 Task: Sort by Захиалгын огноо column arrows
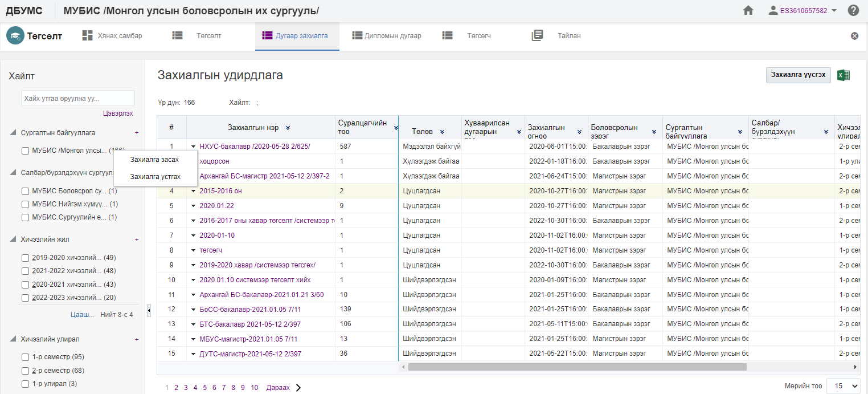(x=579, y=132)
